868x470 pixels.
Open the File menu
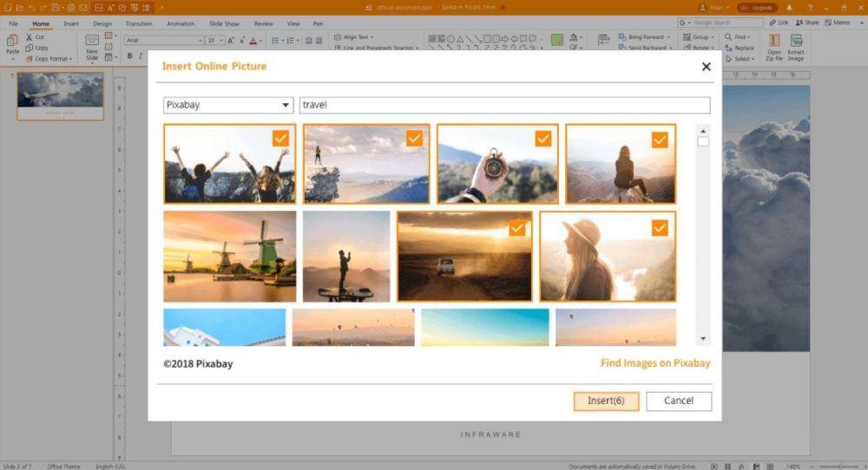pos(13,23)
